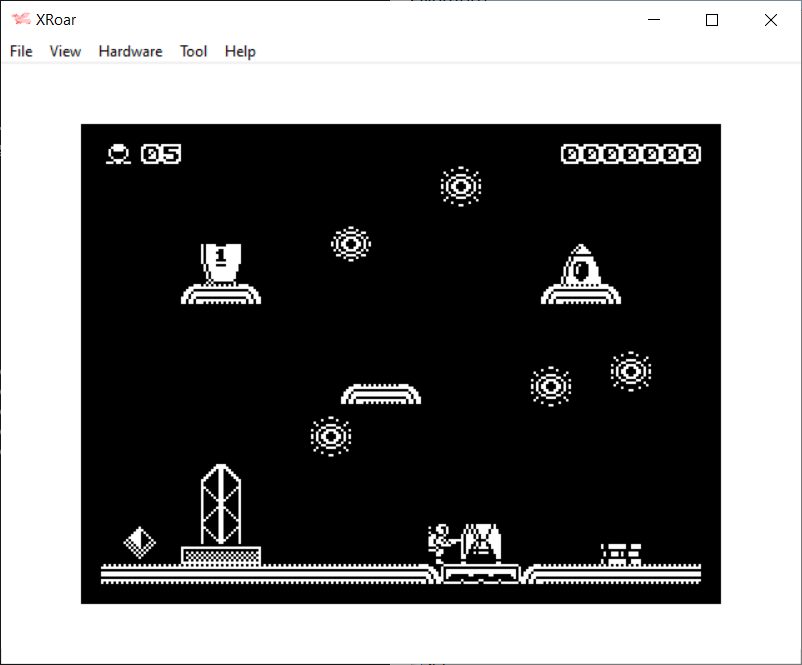Click the XRoar app icon in title bar
802x665 pixels.
click(x=21, y=20)
